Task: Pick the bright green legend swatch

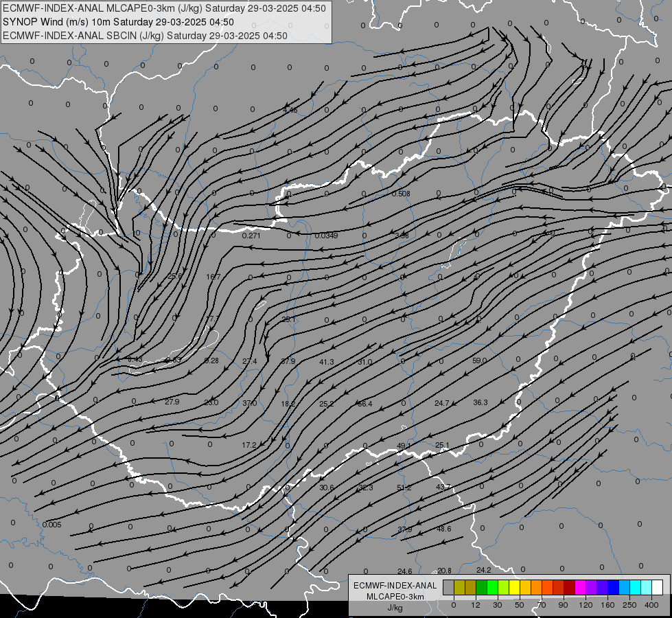Action: point(493,587)
